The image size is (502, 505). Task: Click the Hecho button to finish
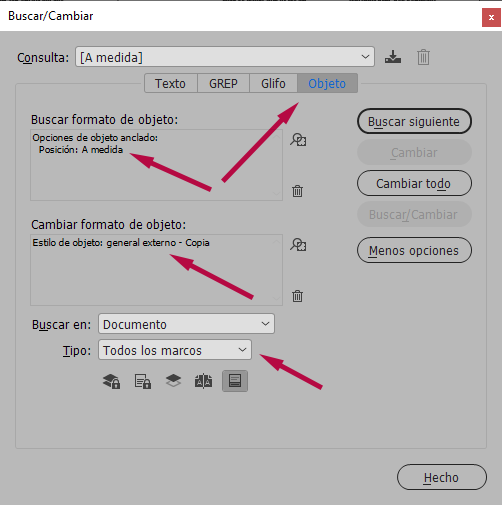(442, 477)
